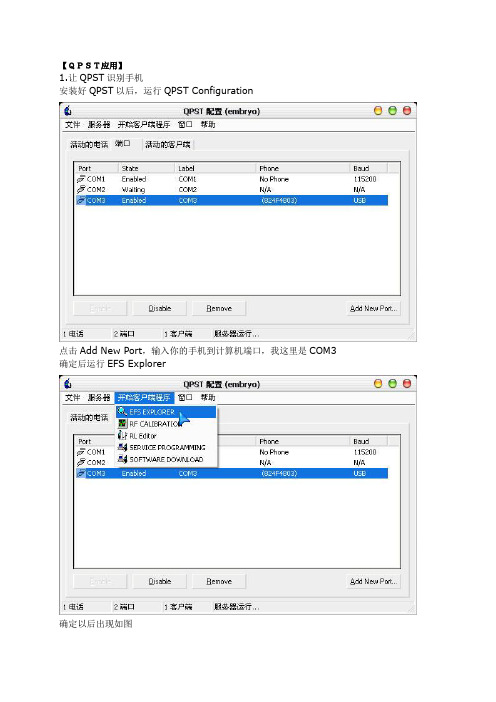Sort by State column header in upper window
496x702 pixels.
point(147,168)
